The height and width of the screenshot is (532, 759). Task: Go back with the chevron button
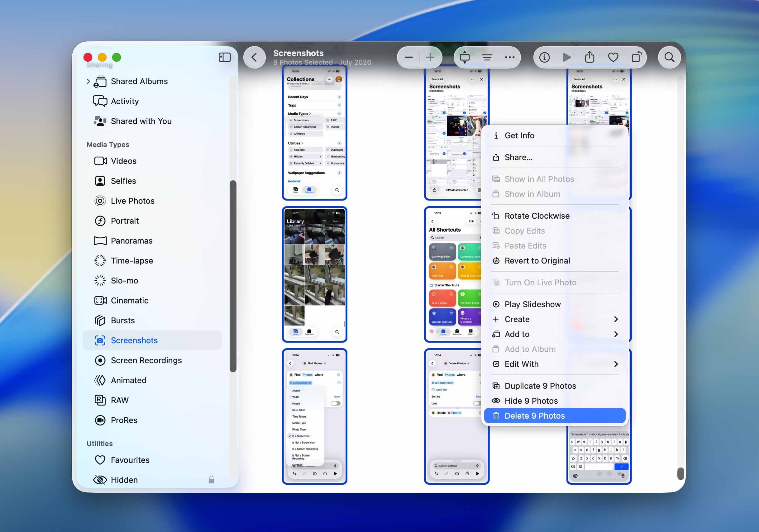point(254,58)
